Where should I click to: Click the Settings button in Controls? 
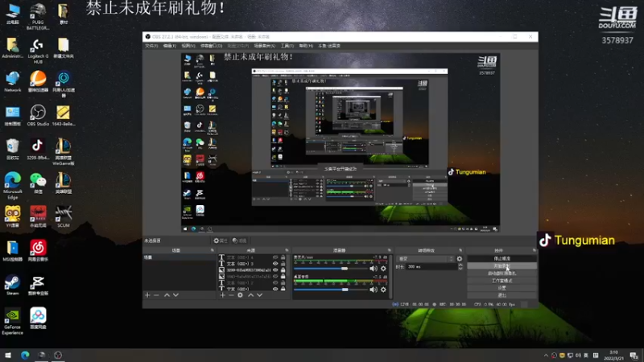pos(502,288)
